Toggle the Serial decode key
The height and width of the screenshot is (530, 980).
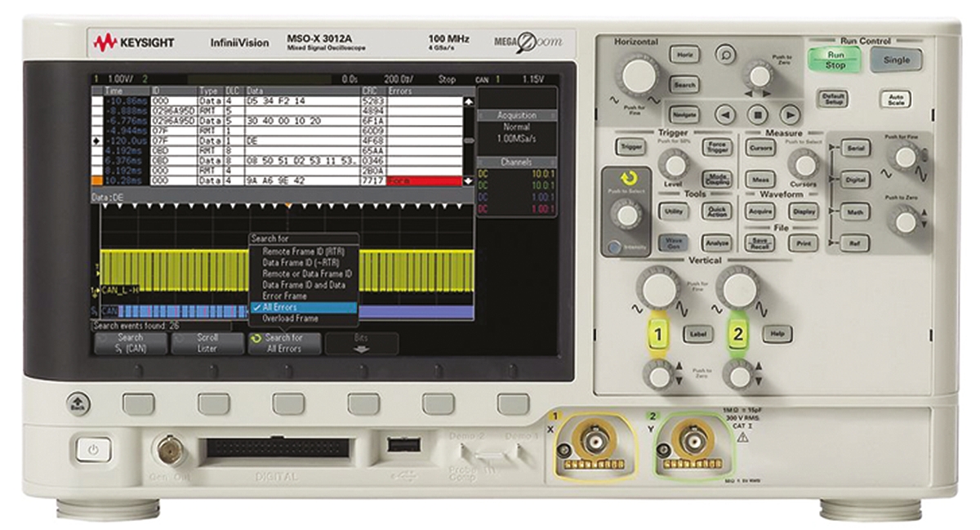coord(856,149)
